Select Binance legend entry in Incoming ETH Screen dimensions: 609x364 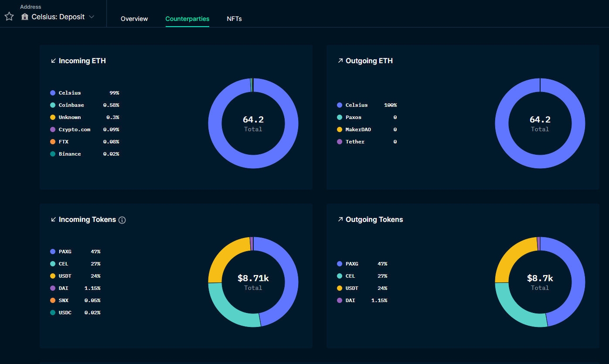(70, 154)
